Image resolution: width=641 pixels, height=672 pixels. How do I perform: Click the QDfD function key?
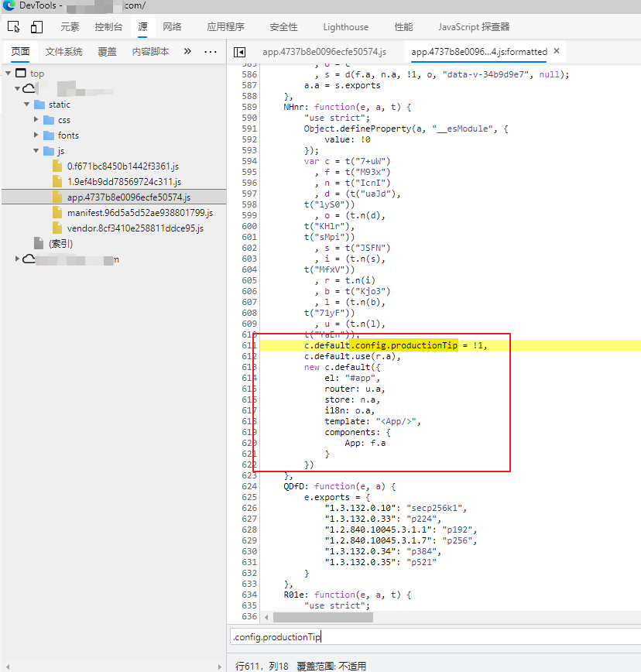(295, 486)
